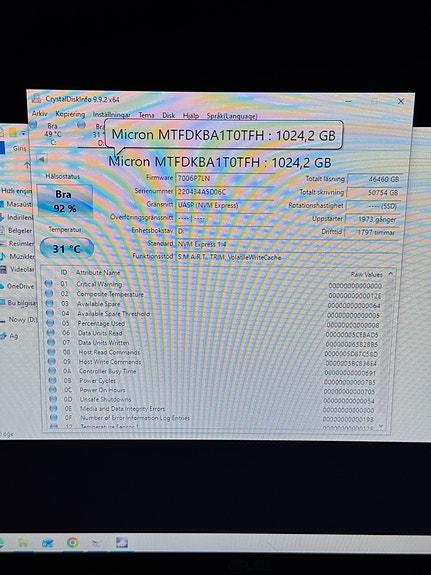Open the File Explorer quick access toolbar dropdown
Viewport: 431px width, 575px height.
23,133
